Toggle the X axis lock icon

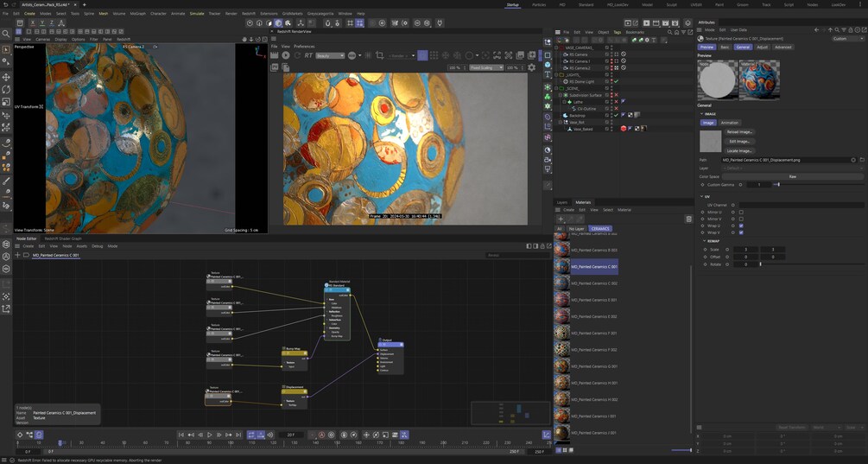pos(33,22)
